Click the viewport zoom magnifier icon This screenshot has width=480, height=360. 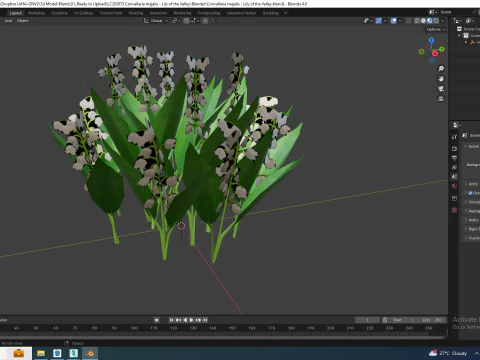(x=441, y=69)
